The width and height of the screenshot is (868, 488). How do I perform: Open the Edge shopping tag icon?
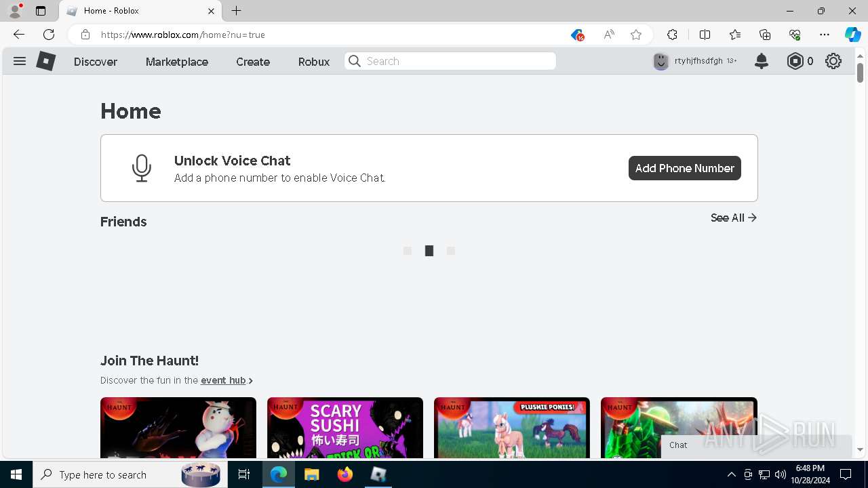click(x=577, y=35)
